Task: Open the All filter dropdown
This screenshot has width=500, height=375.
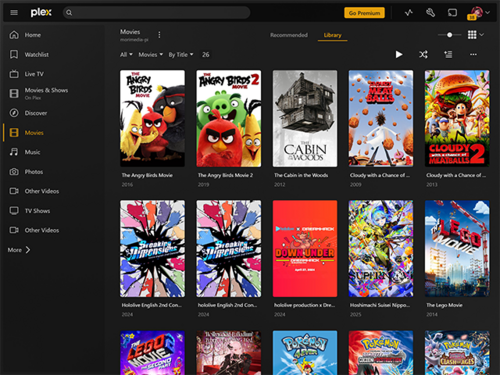Action: [126, 54]
